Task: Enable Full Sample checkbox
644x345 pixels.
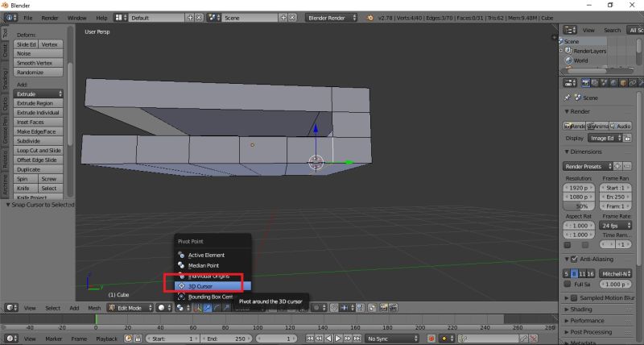Action: tap(568, 285)
